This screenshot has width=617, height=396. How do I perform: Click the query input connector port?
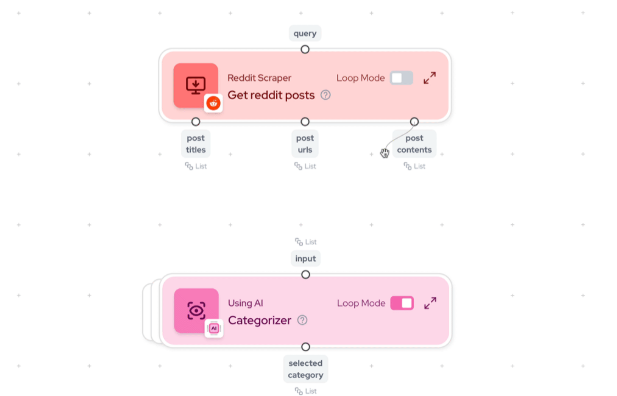pyautogui.click(x=305, y=50)
